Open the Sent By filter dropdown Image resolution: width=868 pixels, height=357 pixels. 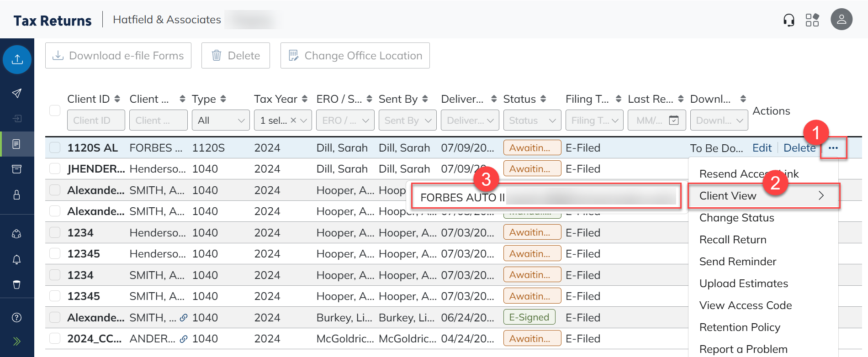tap(408, 121)
